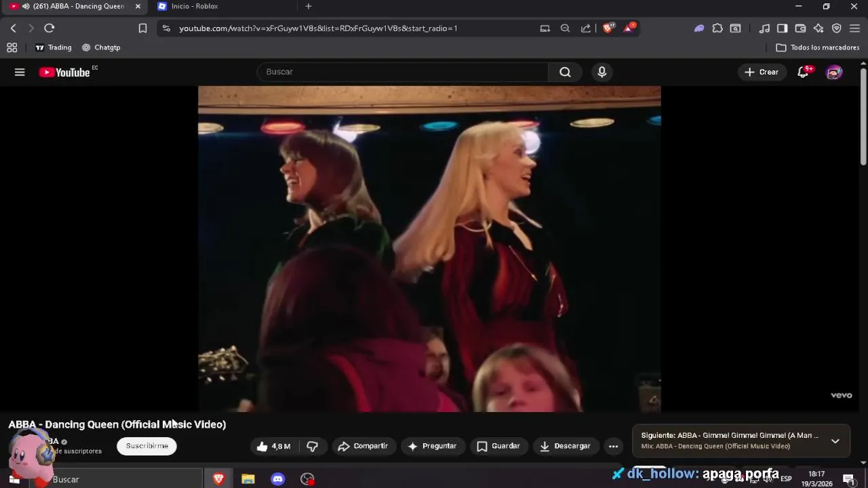Open the YouTube account avatar menu
The image size is (868, 488).
[834, 72]
